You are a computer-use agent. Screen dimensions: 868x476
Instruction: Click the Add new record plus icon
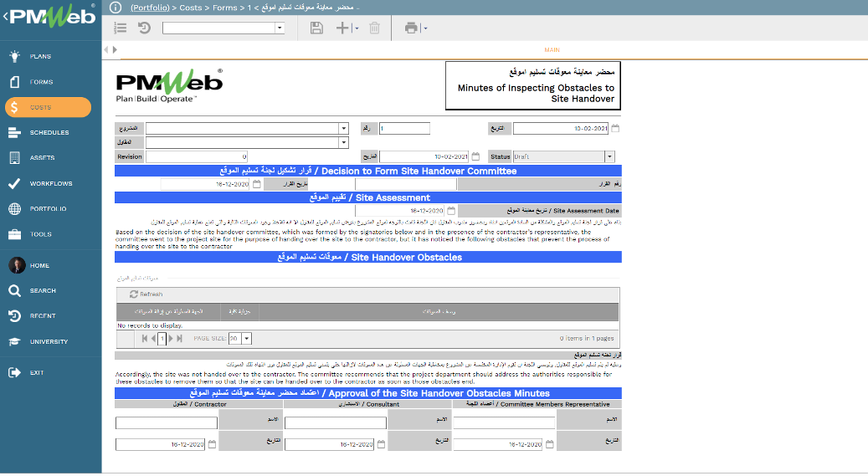342,28
